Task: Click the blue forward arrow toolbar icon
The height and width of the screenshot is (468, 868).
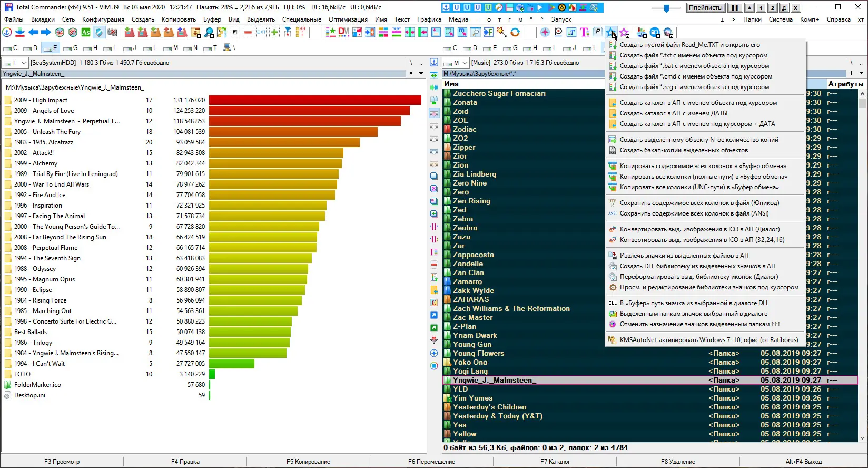Action: tap(46, 33)
